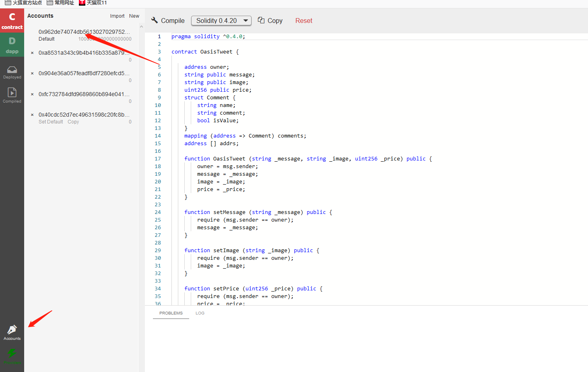Click the 'mapping (address => Comment)' line
This screenshot has height=372, width=588.
[245, 136]
